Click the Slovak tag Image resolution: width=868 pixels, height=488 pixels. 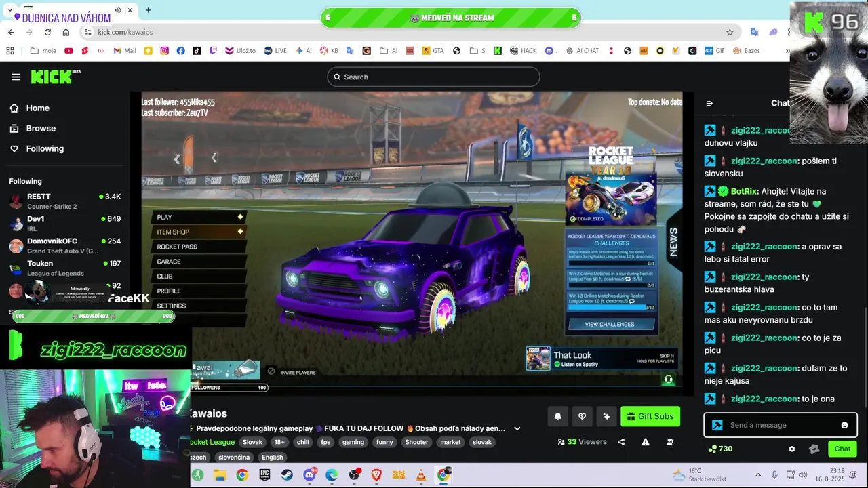click(x=252, y=442)
